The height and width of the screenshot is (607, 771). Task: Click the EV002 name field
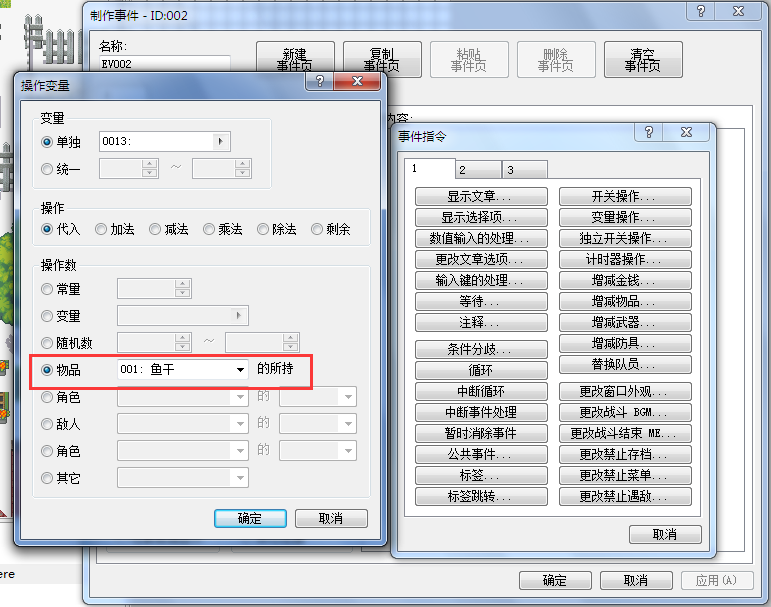(164, 64)
